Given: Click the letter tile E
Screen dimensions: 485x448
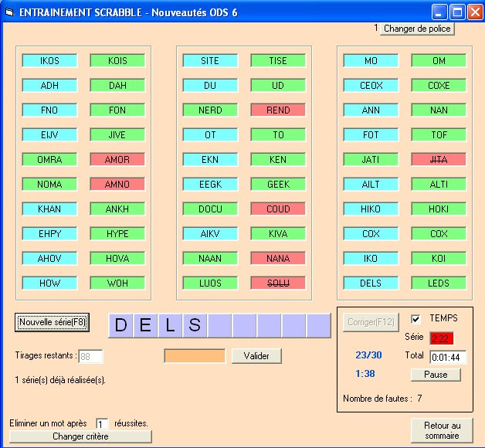Looking at the screenshot, I should pos(145,325).
